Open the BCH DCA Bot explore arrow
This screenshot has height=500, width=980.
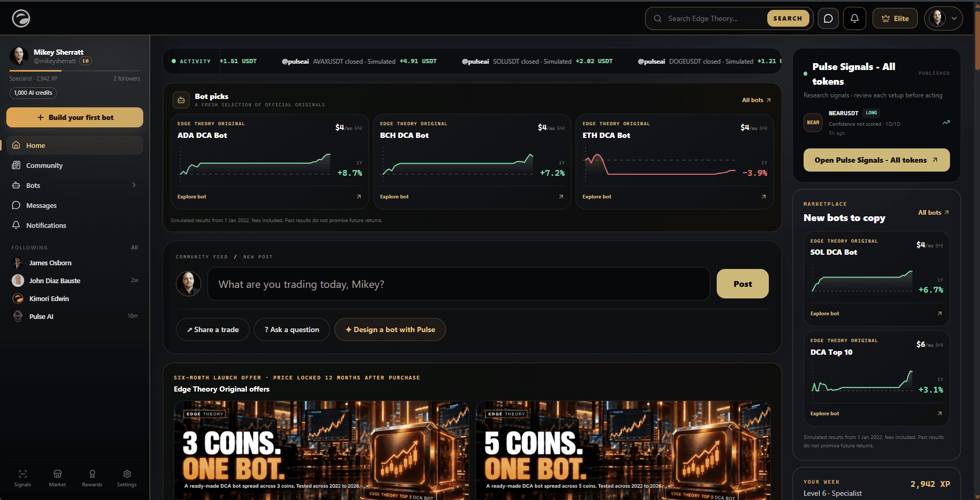coord(561,196)
